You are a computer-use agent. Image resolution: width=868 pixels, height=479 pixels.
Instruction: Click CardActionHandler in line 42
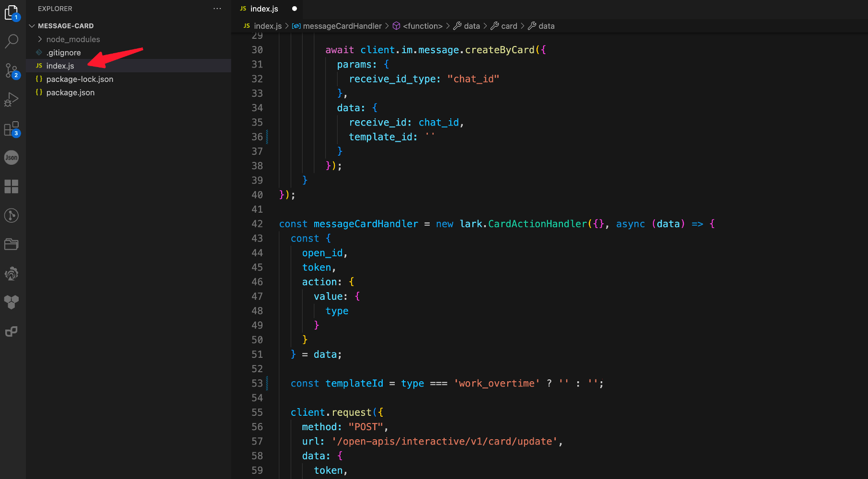coord(537,224)
